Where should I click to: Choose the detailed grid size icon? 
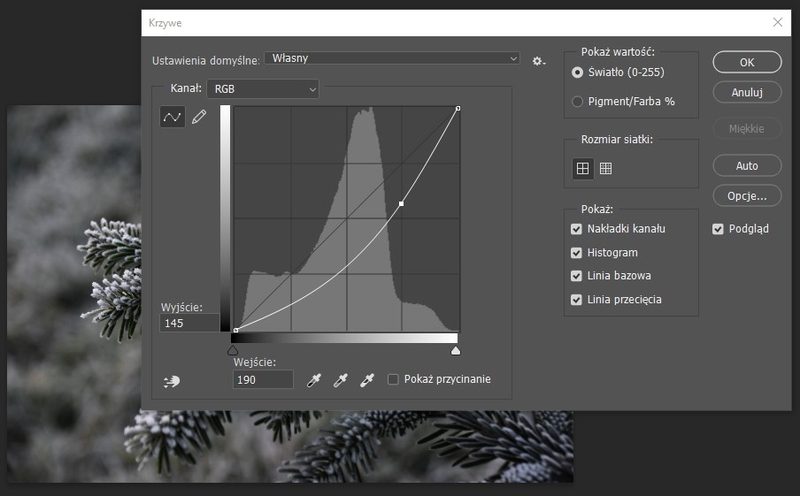[606, 168]
